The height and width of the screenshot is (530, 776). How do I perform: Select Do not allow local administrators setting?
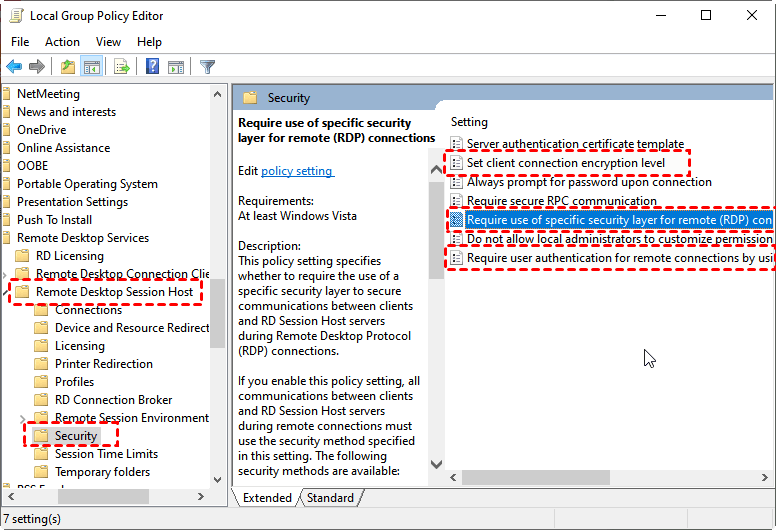coord(620,239)
